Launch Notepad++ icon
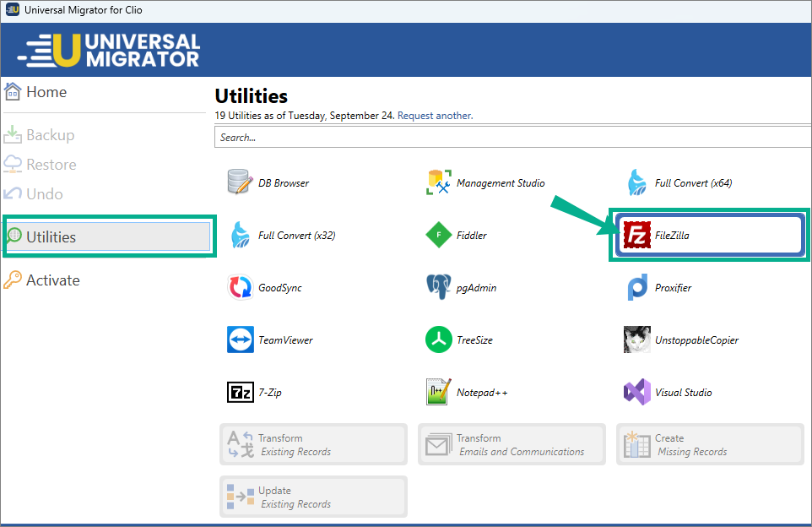 pyautogui.click(x=439, y=392)
